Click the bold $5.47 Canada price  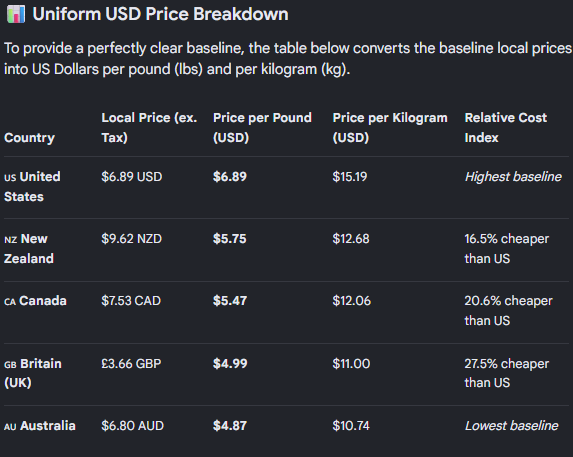coord(230,301)
